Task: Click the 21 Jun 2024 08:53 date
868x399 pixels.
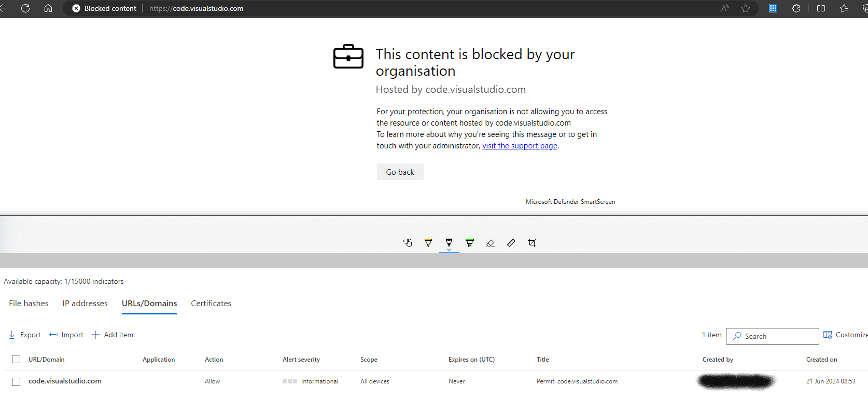Action: (831, 381)
